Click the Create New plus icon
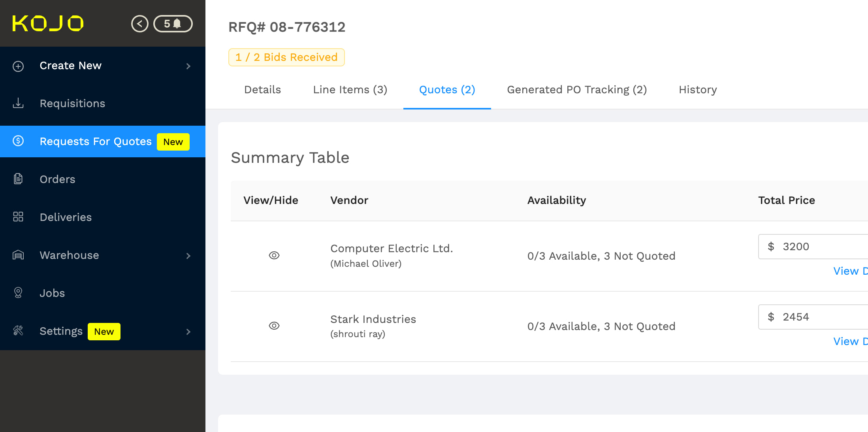Viewport: 868px width, 432px height. click(x=18, y=66)
